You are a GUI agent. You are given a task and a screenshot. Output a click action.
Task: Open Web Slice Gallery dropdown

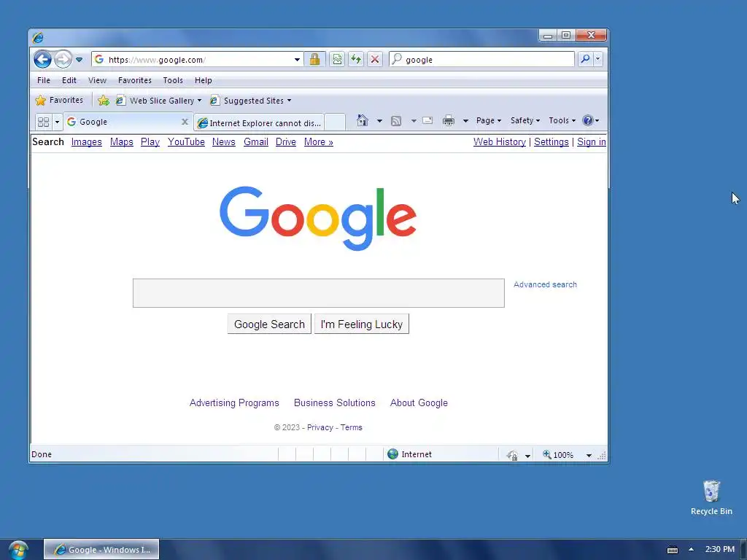tap(159, 101)
